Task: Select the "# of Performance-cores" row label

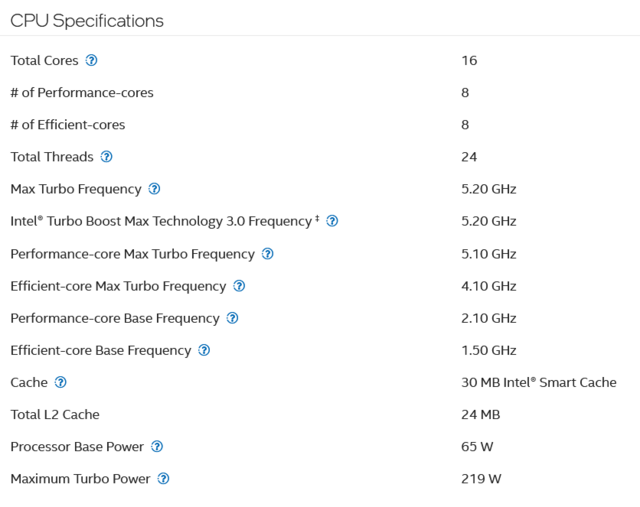Action: coord(82,93)
